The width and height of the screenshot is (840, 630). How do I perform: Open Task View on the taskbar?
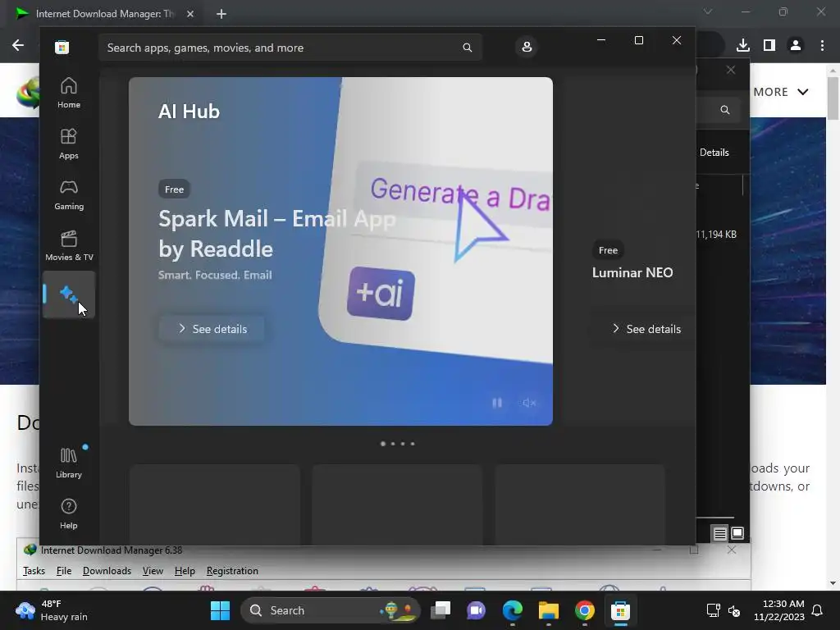(441, 610)
